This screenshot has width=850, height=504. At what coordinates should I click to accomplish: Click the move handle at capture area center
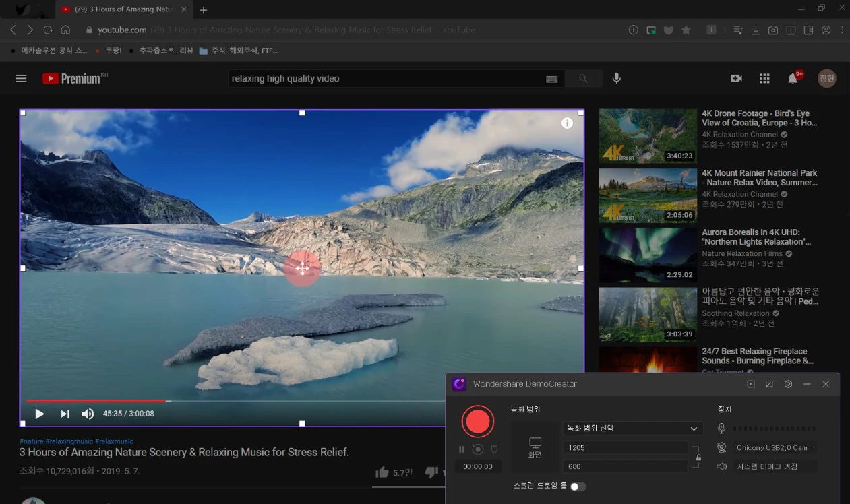pyautogui.click(x=302, y=268)
